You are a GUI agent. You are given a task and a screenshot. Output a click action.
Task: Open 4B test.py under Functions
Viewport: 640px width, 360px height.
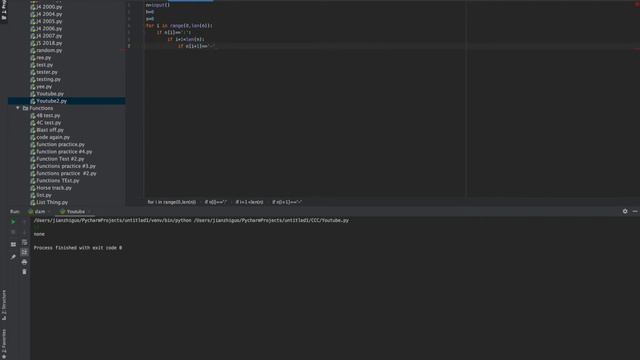click(48, 116)
